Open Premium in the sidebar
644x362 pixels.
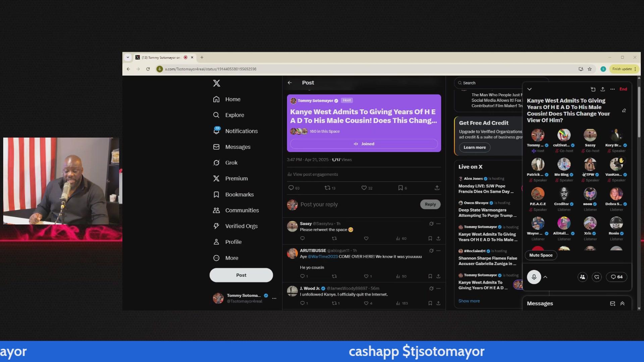pyautogui.click(x=230, y=178)
